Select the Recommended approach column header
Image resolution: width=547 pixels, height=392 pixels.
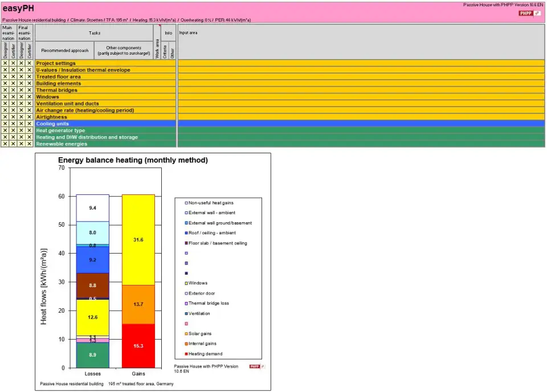click(x=64, y=51)
